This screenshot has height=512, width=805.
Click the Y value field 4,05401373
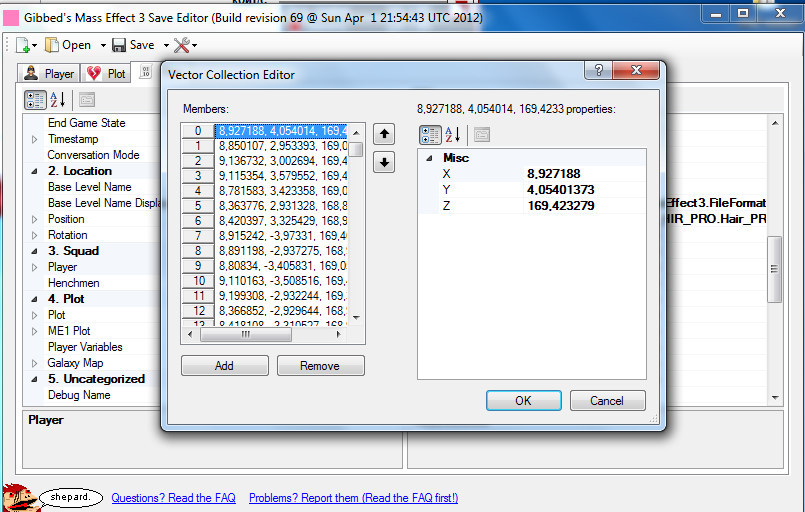560,190
